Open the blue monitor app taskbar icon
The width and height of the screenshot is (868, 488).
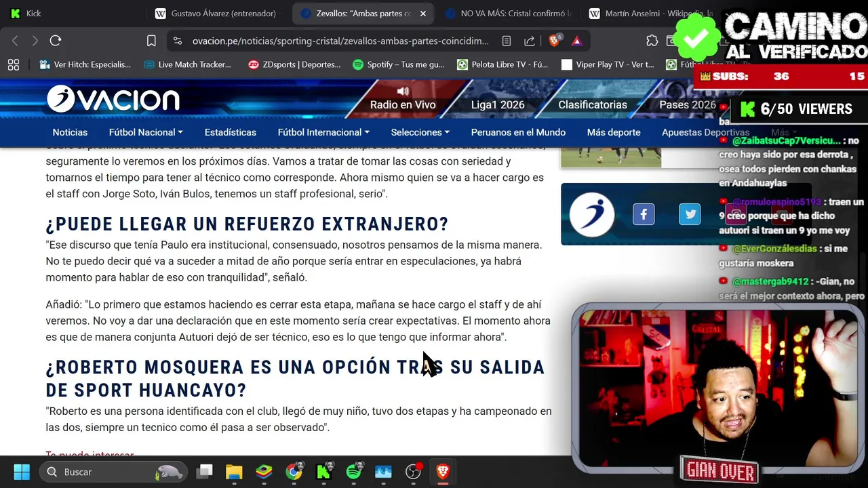click(383, 472)
